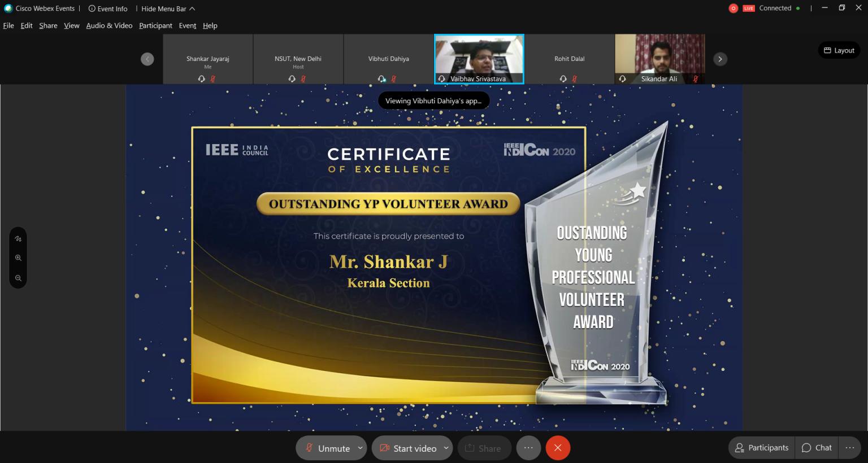Viewport: 868px width, 463px height.
Task: Open video settings via Start video chevron
Action: 446,448
